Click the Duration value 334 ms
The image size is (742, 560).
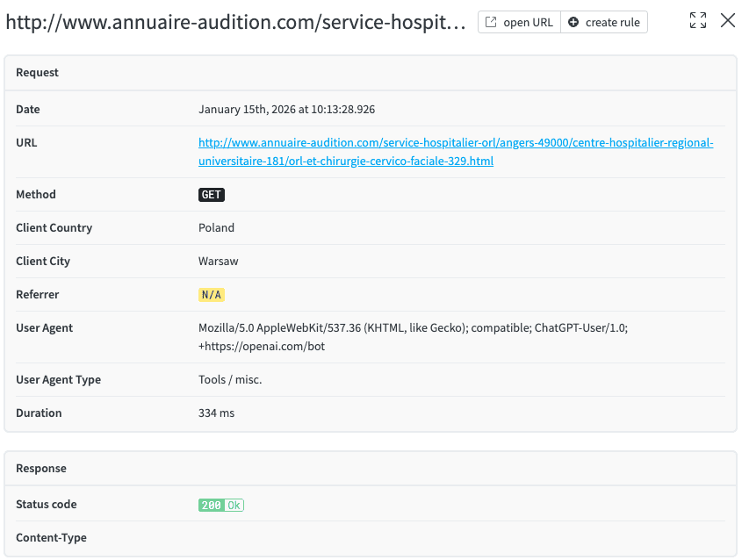click(x=215, y=413)
